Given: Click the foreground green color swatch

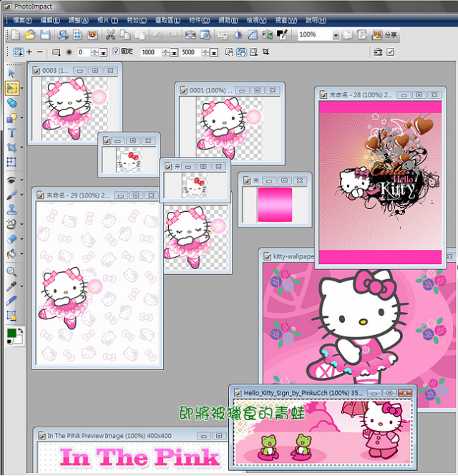Looking at the screenshot, I should tap(11, 333).
